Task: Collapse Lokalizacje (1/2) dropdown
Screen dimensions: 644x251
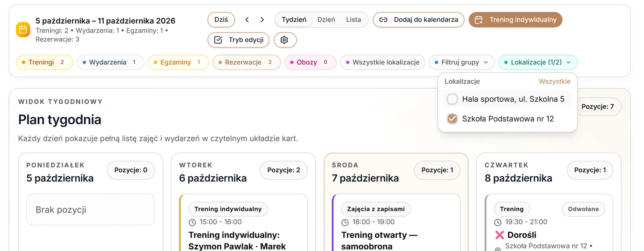Action: pyautogui.click(x=538, y=62)
